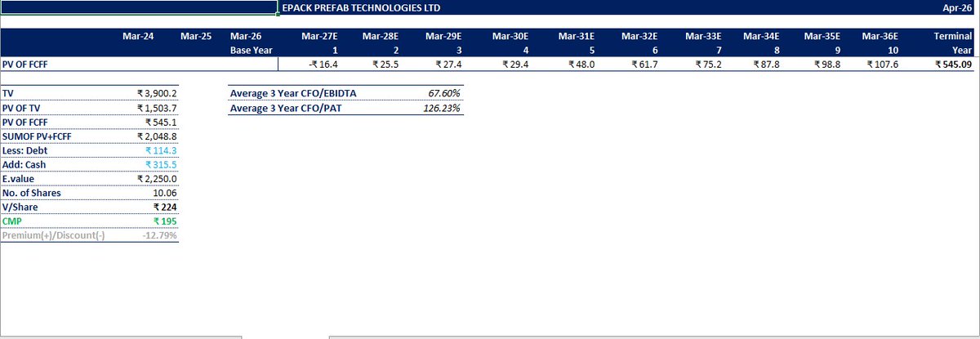Select the Mar-28E column header
Viewport: 980px width, 339px height.
click(x=380, y=37)
